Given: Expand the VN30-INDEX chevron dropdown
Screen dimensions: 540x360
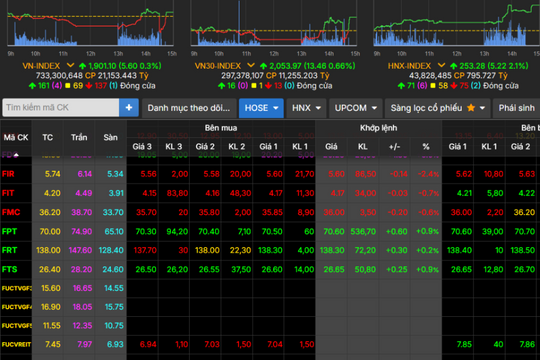Looking at the screenshot, I should [x=251, y=65].
